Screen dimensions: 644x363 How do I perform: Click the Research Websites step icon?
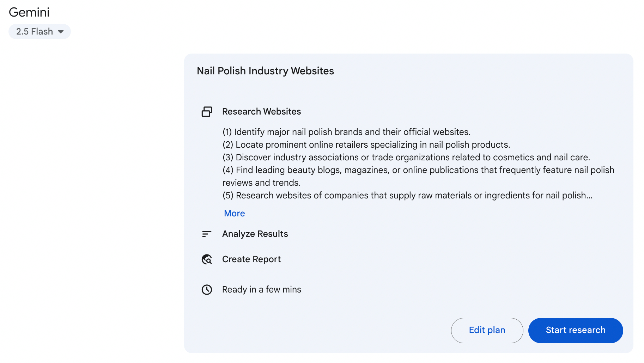(x=207, y=112)
